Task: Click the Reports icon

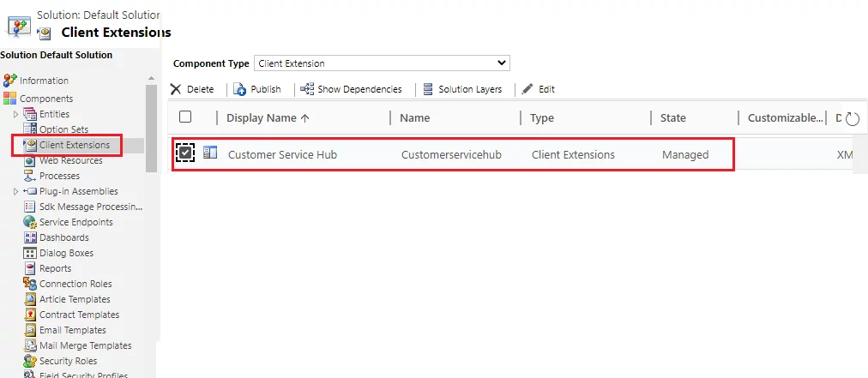Action: pos(30,269)
